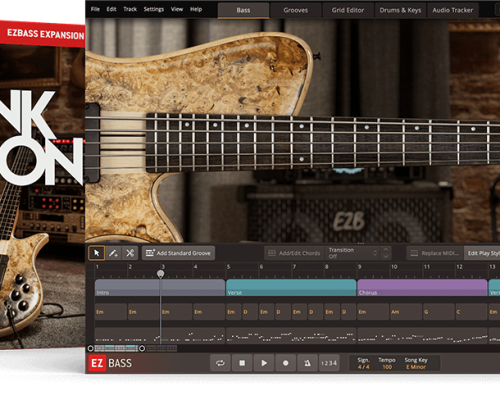Screen dimensions: 500x400
Task: Open the Settings menu
Action: (x=154, y=9)
